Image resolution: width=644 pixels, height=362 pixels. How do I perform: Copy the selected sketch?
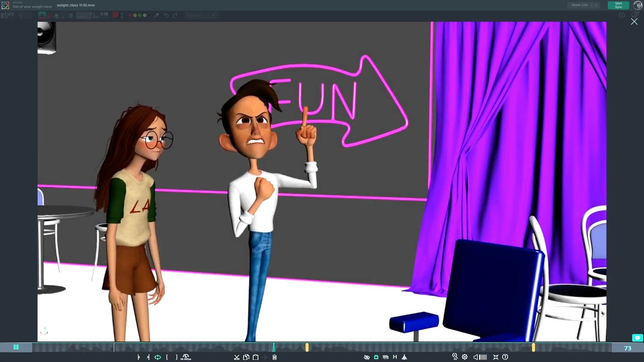click(x=246, y=357)
